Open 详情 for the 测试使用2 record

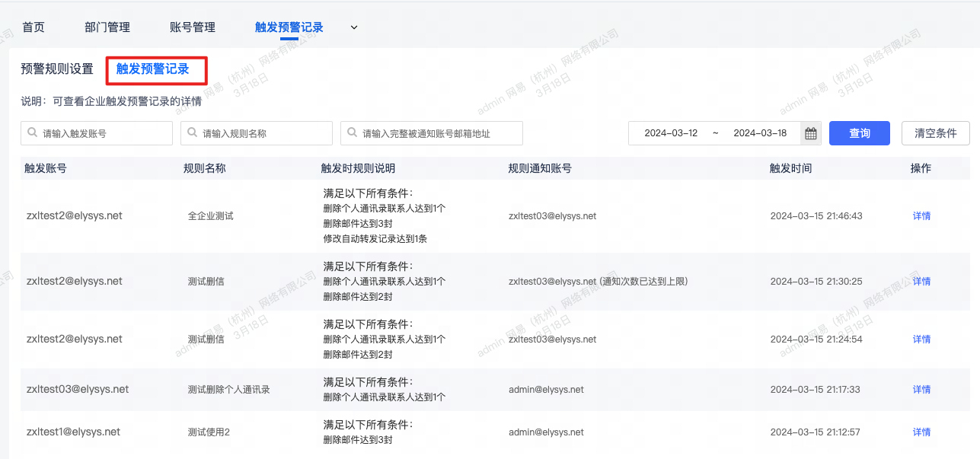[921, 432]
